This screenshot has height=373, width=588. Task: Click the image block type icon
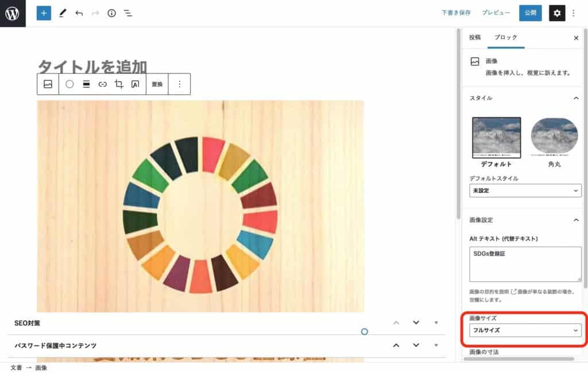pyautogui.click(x=48, y=84)
